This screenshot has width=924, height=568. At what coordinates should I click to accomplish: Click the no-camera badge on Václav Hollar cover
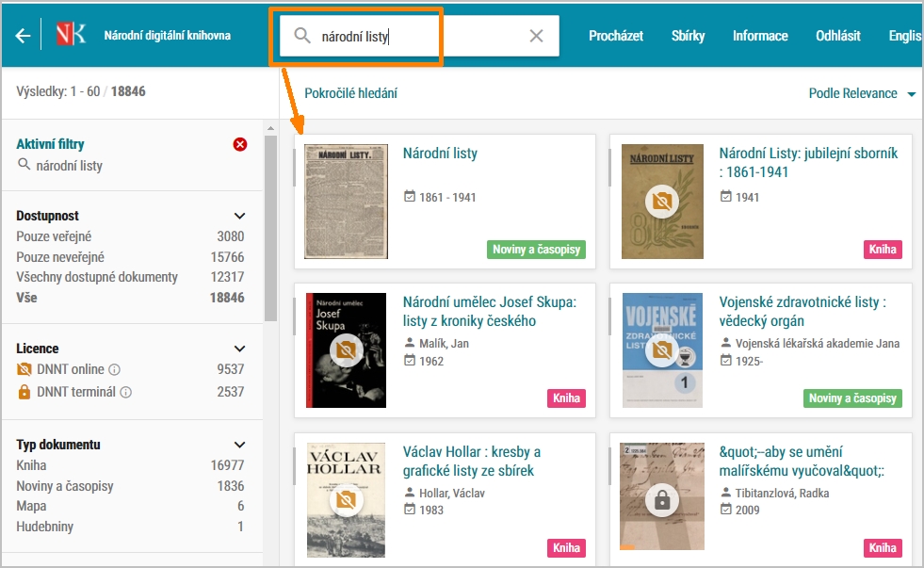[346, 500]
